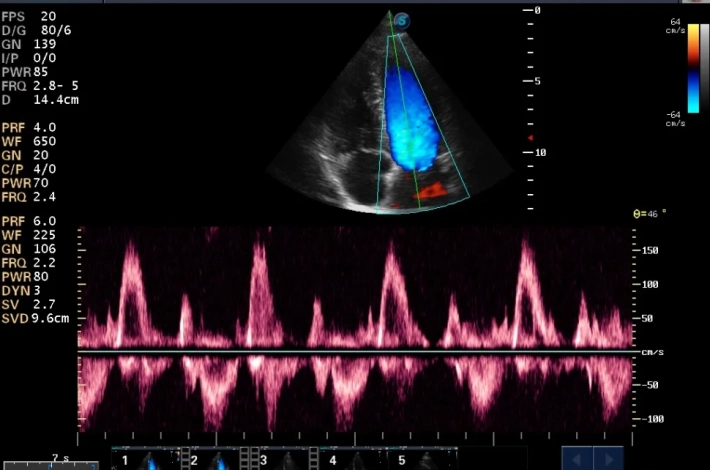Open clip thumbnail number 5
710x470 pixels.
point(421,460)
